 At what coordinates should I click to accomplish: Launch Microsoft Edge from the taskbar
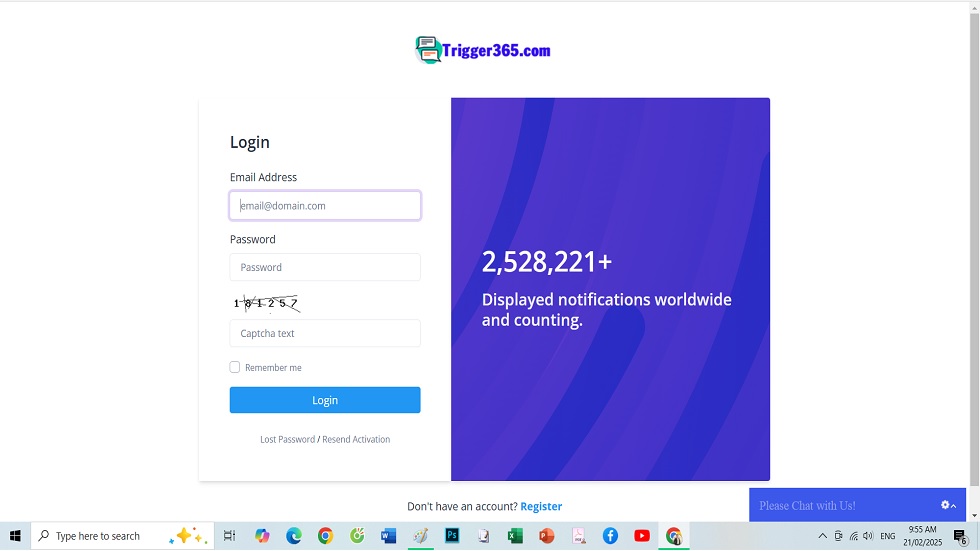[x=294, y=536]
